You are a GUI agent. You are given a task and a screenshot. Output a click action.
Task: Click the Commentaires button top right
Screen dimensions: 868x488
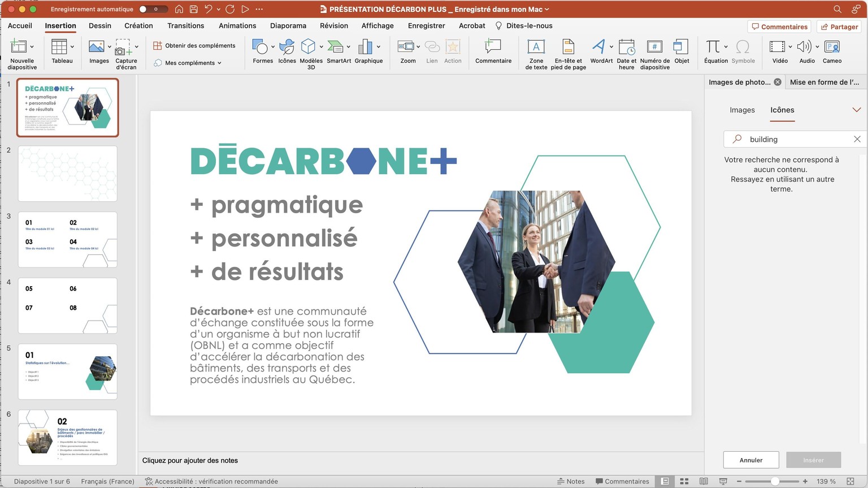point(779,27)
